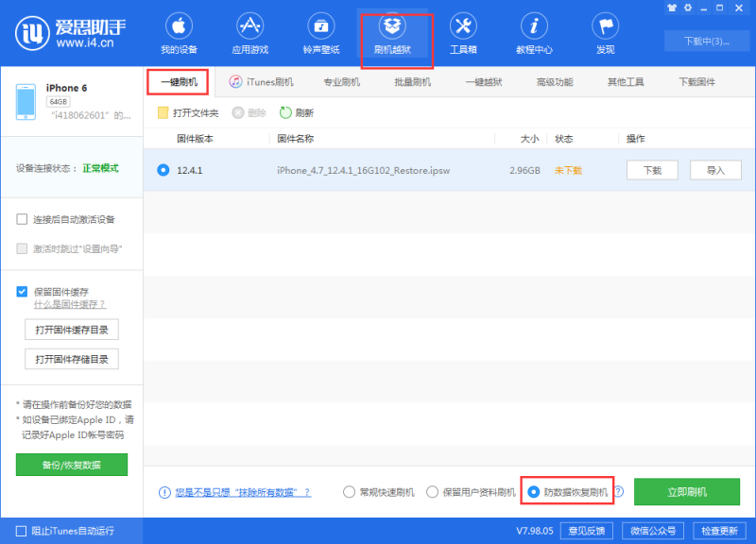Open the 铃声壁纸 ringtones and wallpapers section
Viewport: 756px width, 544px height.
[x=321, y=34]
